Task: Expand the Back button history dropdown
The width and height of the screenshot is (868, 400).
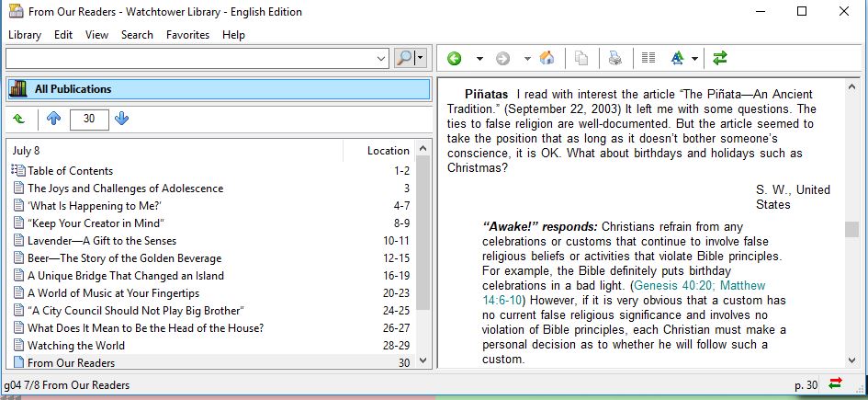Action: click(x=479, y=58)
